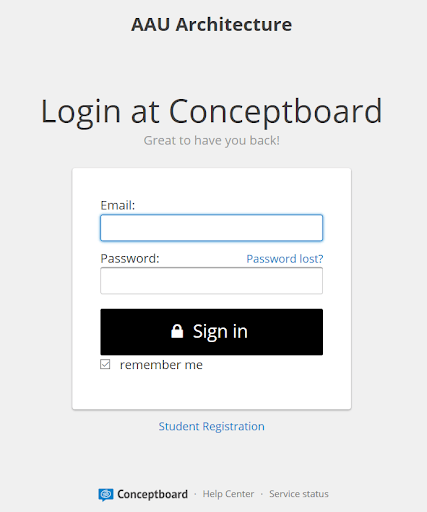Click the remember me label text
The image size is (427, 512).
coord(161,365)
